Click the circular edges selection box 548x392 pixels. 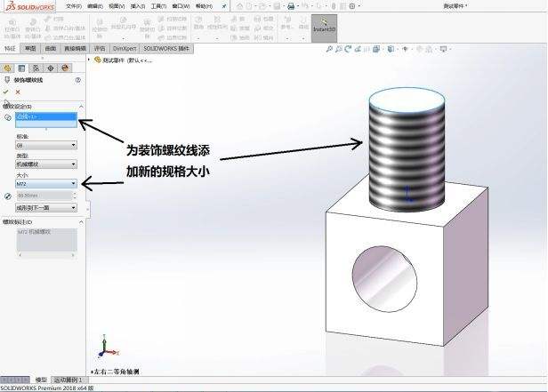pyautogui.click(x=46, y=120)
